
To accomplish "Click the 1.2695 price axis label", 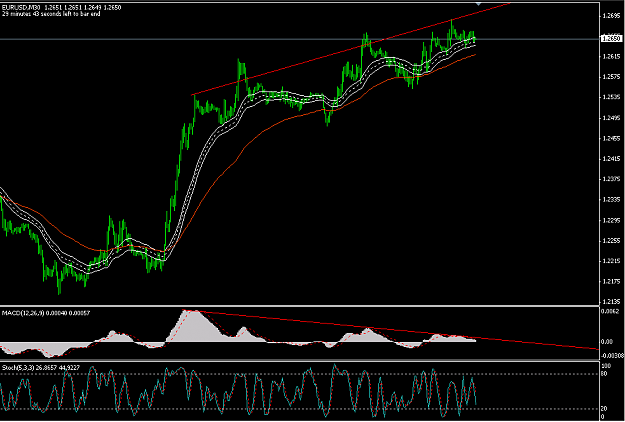I will point(612,16).
